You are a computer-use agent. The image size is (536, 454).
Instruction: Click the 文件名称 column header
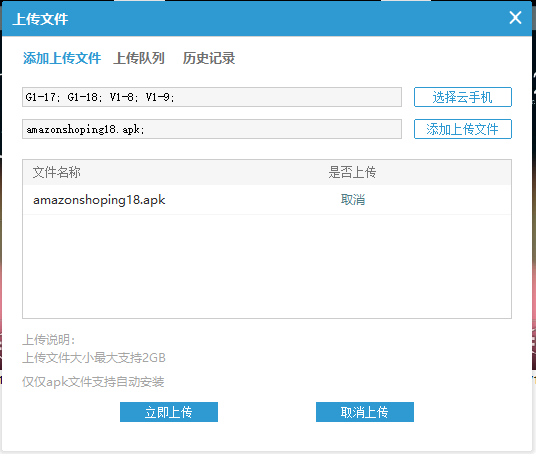click(56, 172)
